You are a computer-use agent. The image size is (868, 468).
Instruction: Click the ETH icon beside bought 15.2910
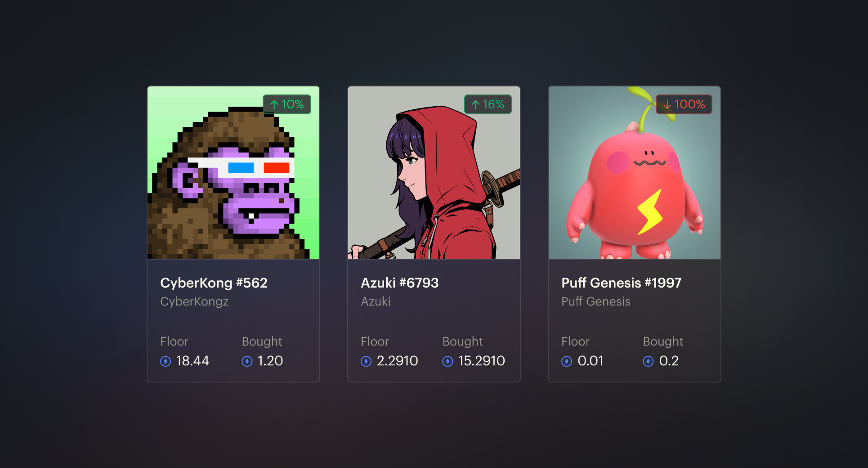click(x=447, y=361)
